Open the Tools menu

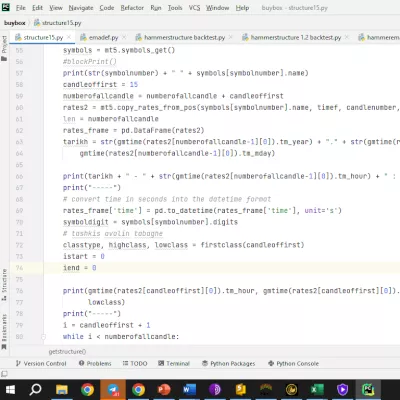[175, 8]
